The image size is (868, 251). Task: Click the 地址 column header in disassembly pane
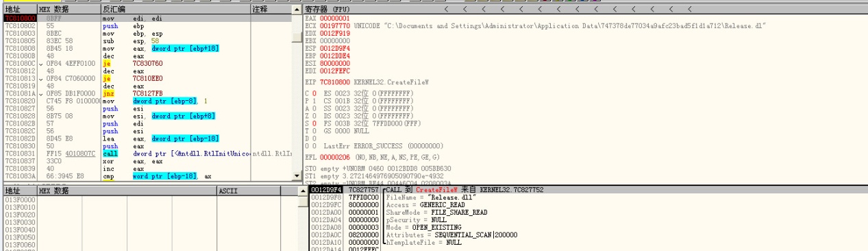pyautogui.click(x=20, y=10)
